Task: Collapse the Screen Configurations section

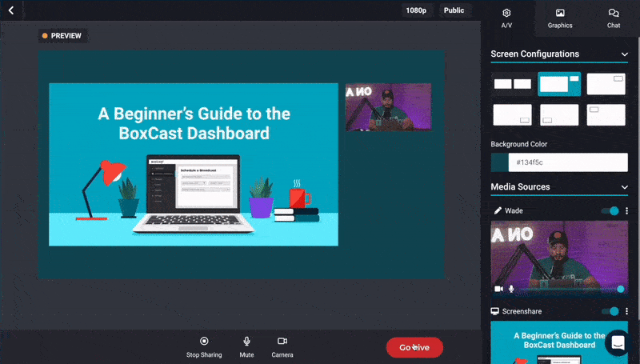Action: (624, 54)
